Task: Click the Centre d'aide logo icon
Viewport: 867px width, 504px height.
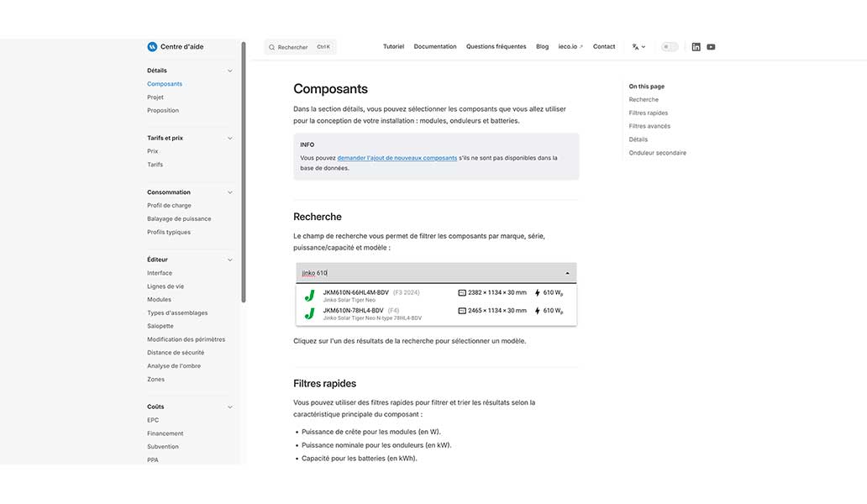Action: (152, 47)
